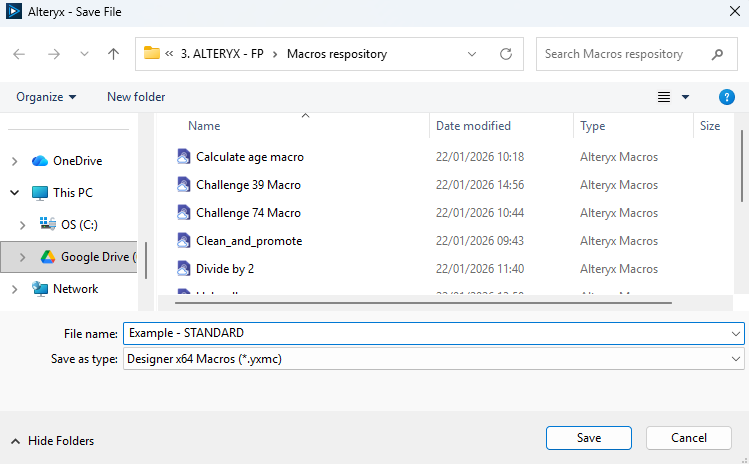Image resolution: width=749 pixels, height=464 pixels.
Task: Open the Organize menu
Action: pyautogui.click(x=46, y=97)
